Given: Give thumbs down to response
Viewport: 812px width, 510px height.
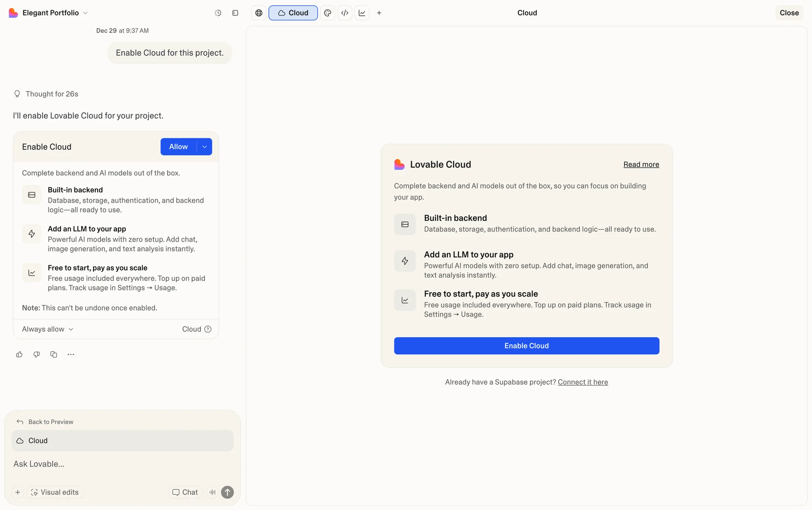Looking at the screenshot, I should 36,355.
